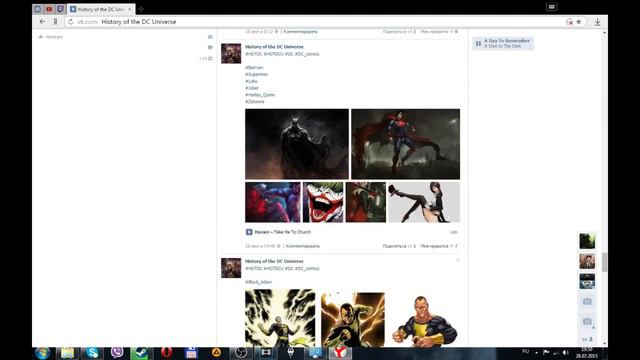The width and height of the screenshot is (640, 360).
Task: Open the volume icon in system tray
Action: (x=566, y=353)
